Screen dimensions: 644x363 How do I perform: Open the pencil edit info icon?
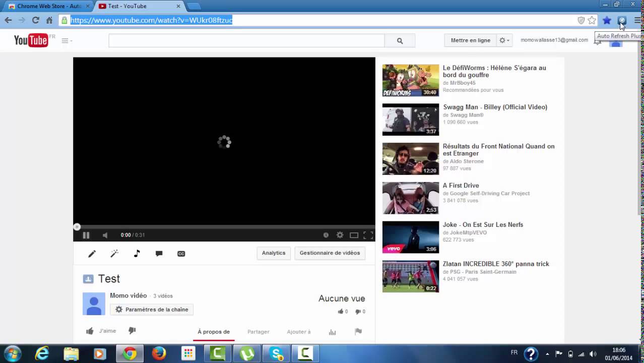(x=92, y=254)
